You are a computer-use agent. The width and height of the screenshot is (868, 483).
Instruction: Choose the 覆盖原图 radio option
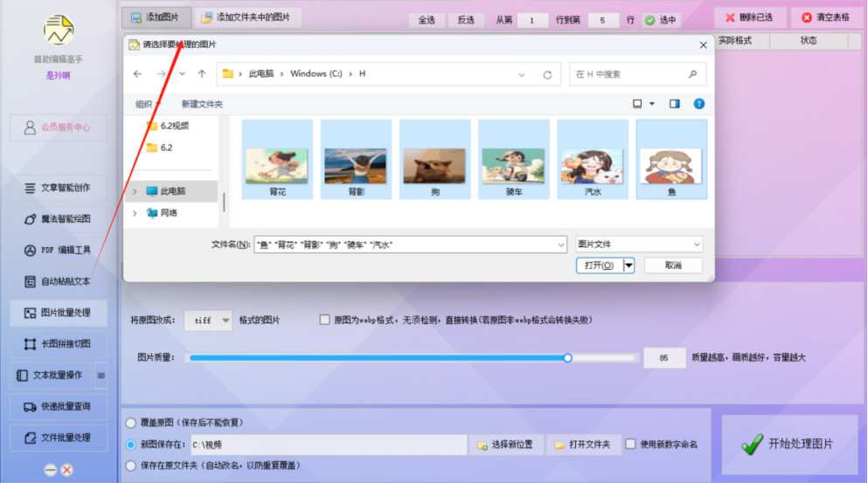(130, 423)
